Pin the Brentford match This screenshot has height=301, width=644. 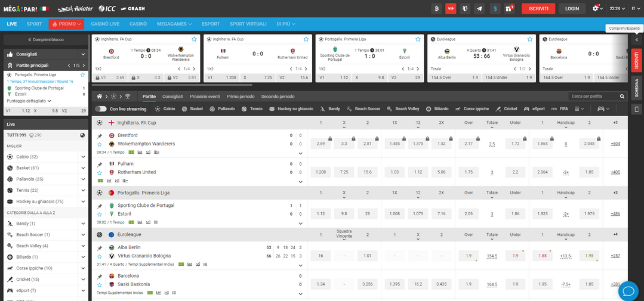pos(100,136)
